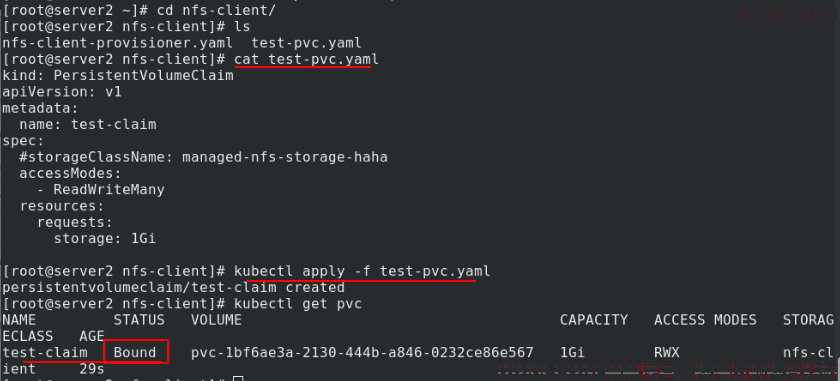The height and width of the screenshot is (381, 840).
Task: Click the "kubectl apply -f test-pvc.yaml" command
Action: [x=362, y=272]
